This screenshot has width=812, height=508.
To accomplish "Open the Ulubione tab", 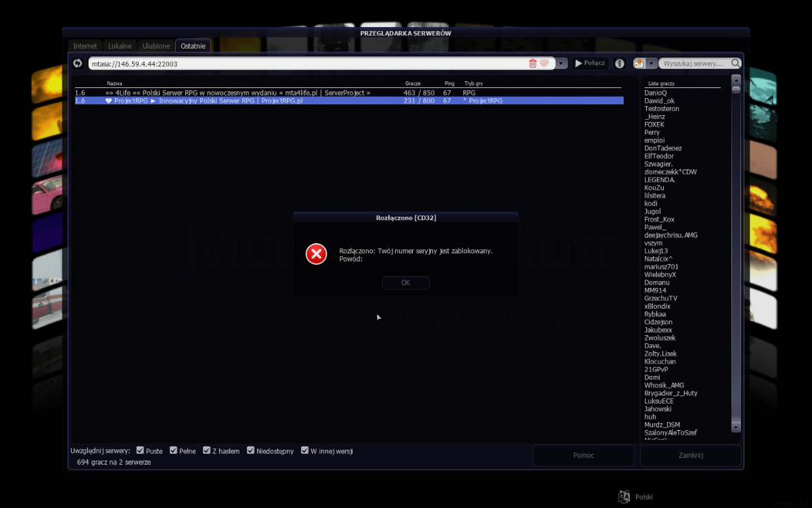I will coord(156,46).
